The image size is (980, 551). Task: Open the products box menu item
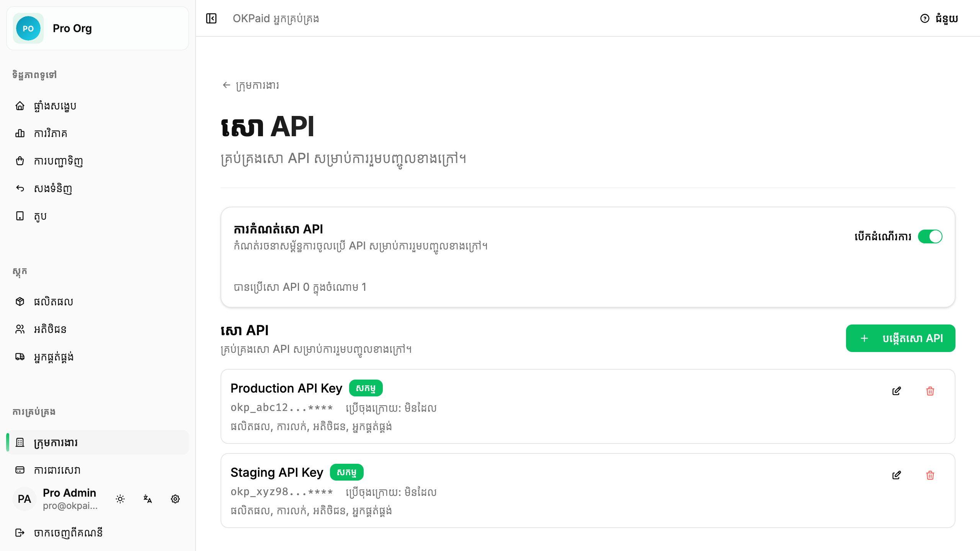pyautogui.click(x=98, y=302)
